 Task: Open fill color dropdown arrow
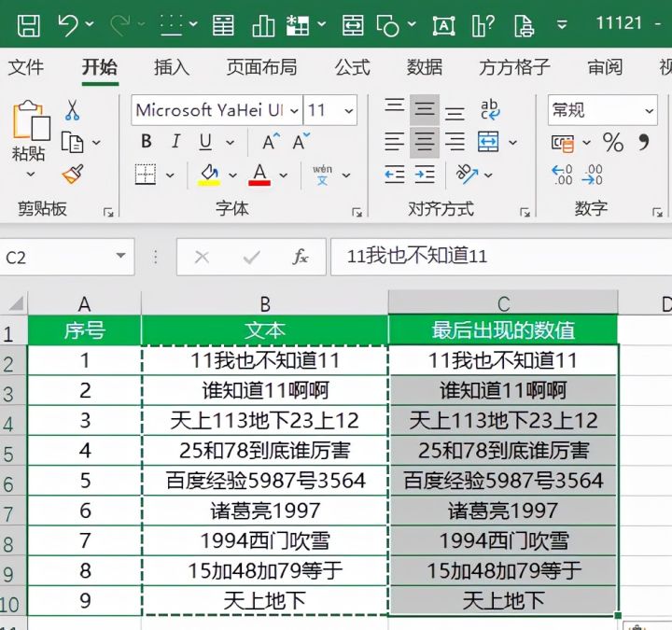(232, 175)
